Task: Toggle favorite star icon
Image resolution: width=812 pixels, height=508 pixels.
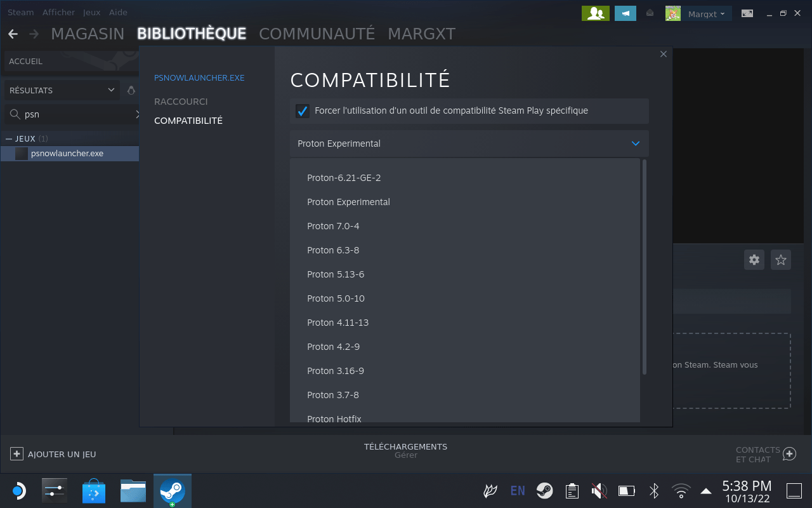Action: [x=781, y=260]
